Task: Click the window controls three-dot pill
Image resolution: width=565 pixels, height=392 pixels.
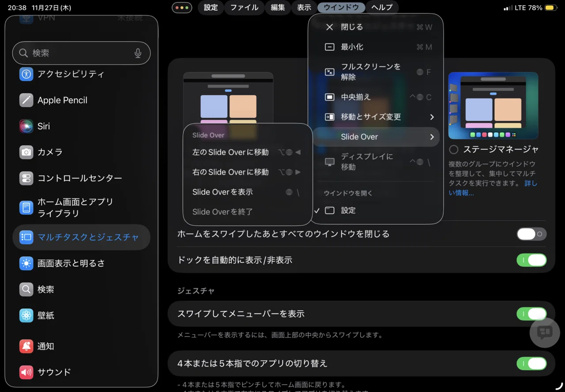Action: tap(182, 7)
